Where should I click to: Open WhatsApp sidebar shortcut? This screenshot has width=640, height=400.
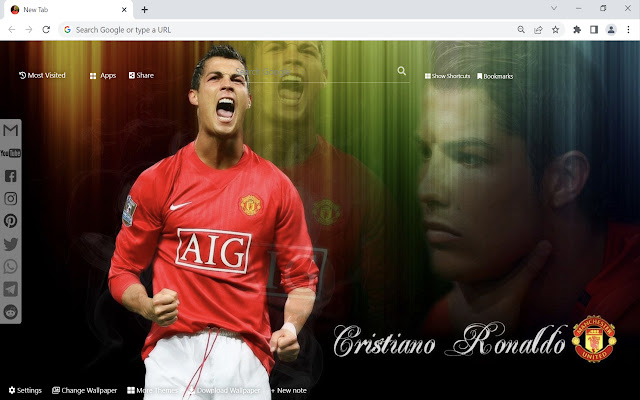11,266
